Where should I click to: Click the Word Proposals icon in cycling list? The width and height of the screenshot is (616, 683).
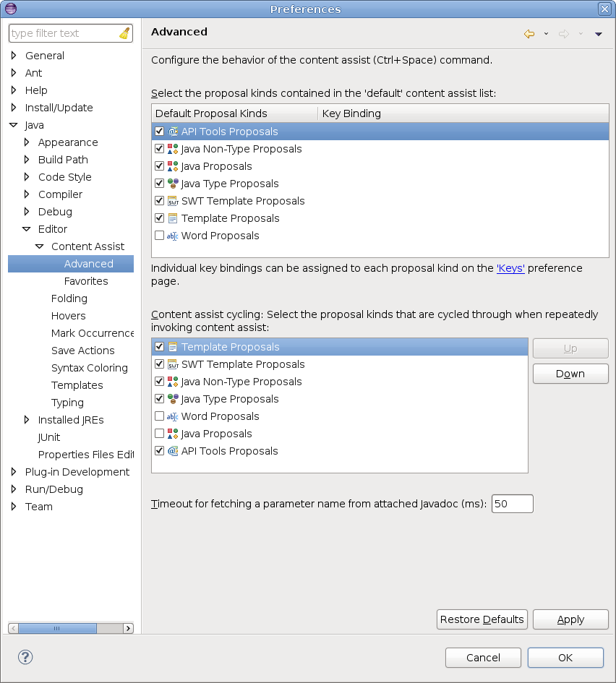point(173,416)
